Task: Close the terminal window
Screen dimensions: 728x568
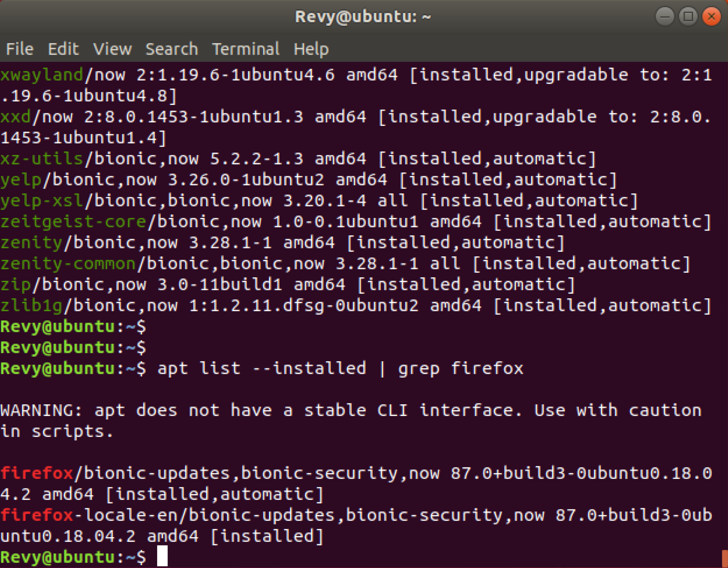Action: coord(711,17)
